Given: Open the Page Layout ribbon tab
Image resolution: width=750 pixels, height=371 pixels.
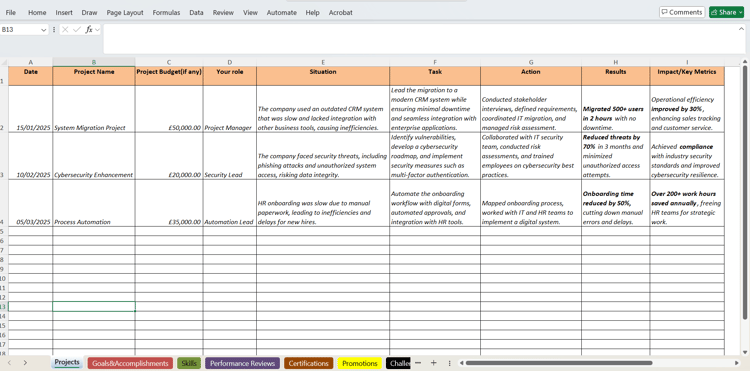Looking at the screenshot, I should 125,13.
